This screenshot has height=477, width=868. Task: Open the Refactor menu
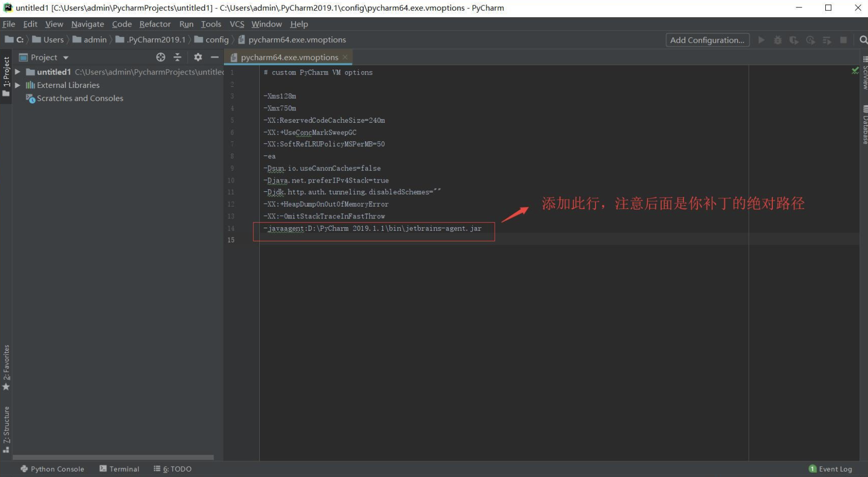[155, 24]
